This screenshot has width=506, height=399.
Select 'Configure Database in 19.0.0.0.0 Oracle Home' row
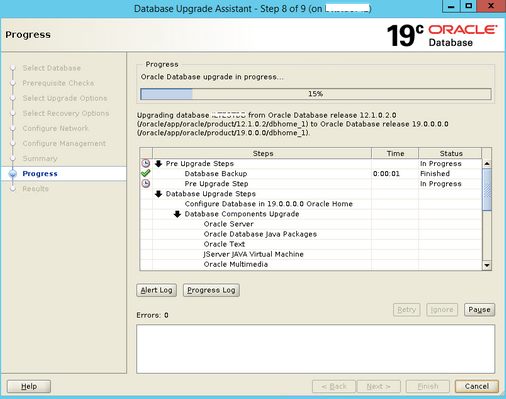coord(311,204)
